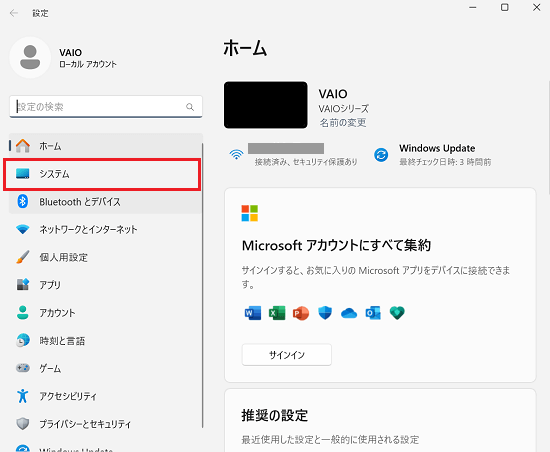550x452 pixels.
Task: Click the search magnifier icon
Action: pyautogui.click(x=190, y=107)
